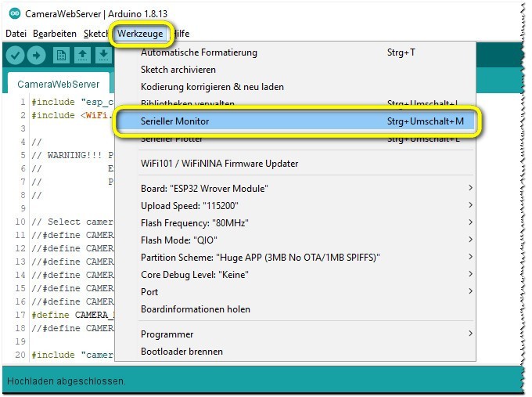Click code line 17 #define CAMERA_
The image size is (532, 397).
(x=73, y=315)
